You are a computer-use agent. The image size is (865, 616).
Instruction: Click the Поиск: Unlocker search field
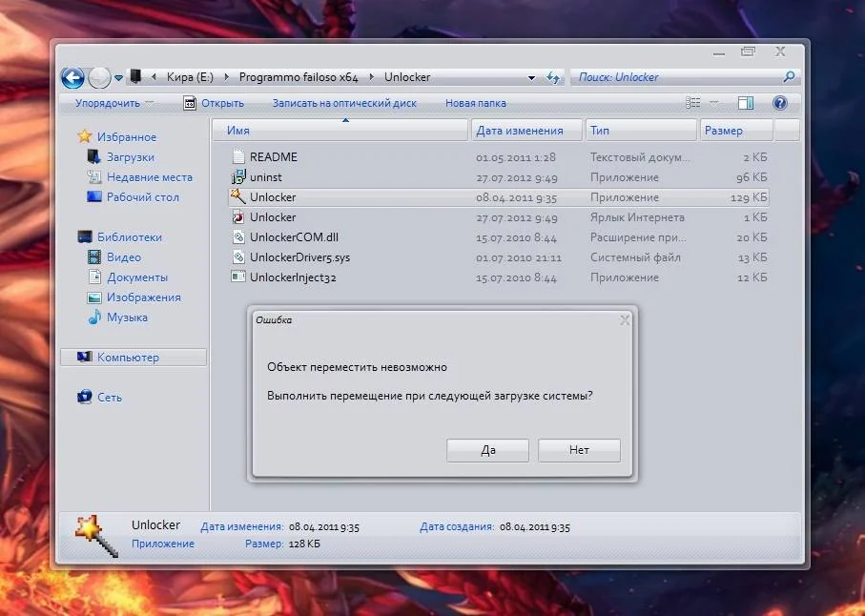[x=677, y=77]
